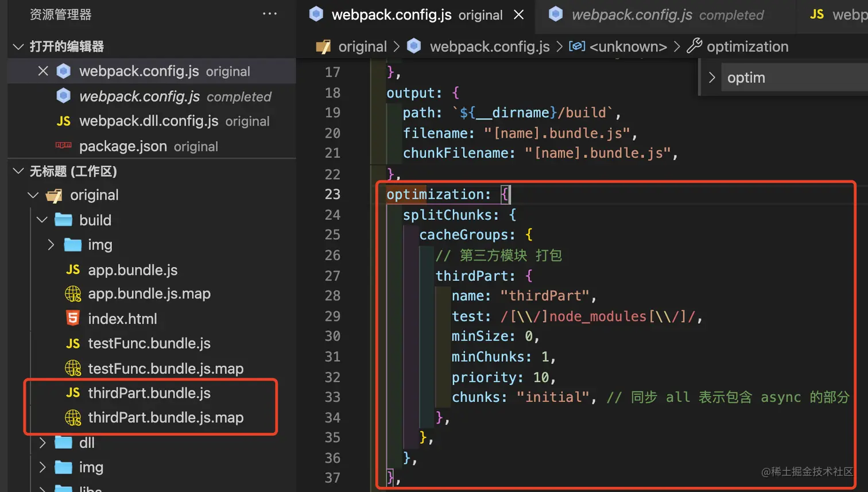The image size is (868, 492).
Task: Open index.html file
Action: [x=122, y=319]
